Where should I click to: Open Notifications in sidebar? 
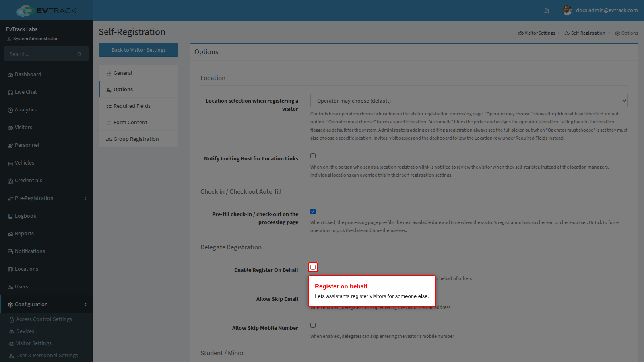[x=46, y=251]
